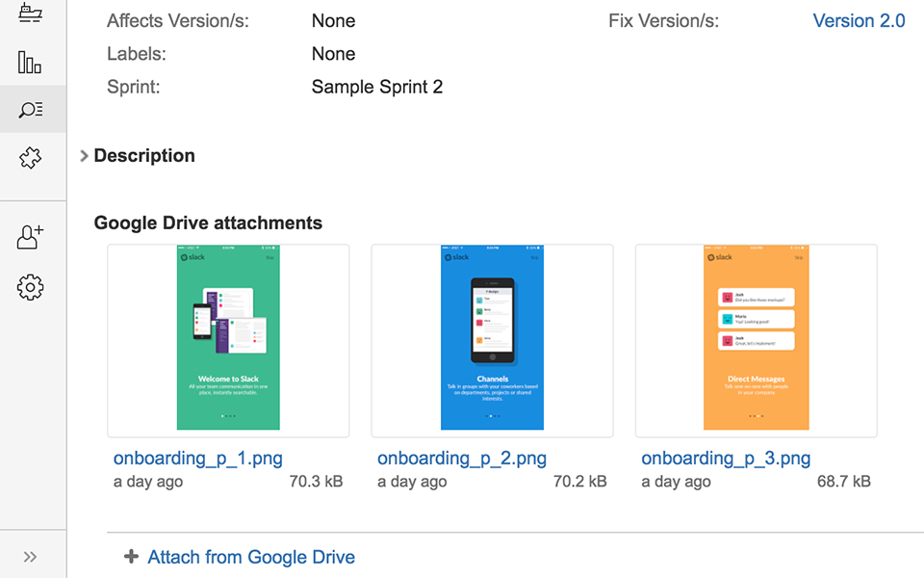This screenshot has width=924, height=578.
Task: Open the blue Channels screenshot thumbnail
Action: [x=492, y=341]
